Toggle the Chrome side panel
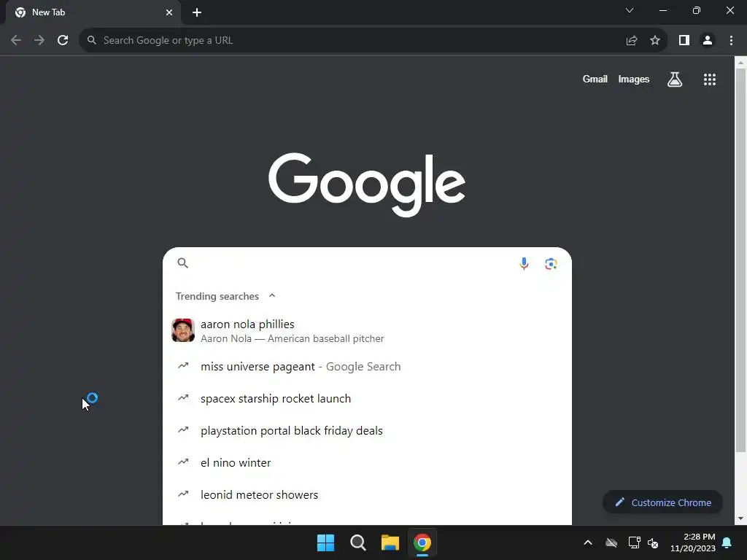Viewport: 747px width, 560px height. 684,41
